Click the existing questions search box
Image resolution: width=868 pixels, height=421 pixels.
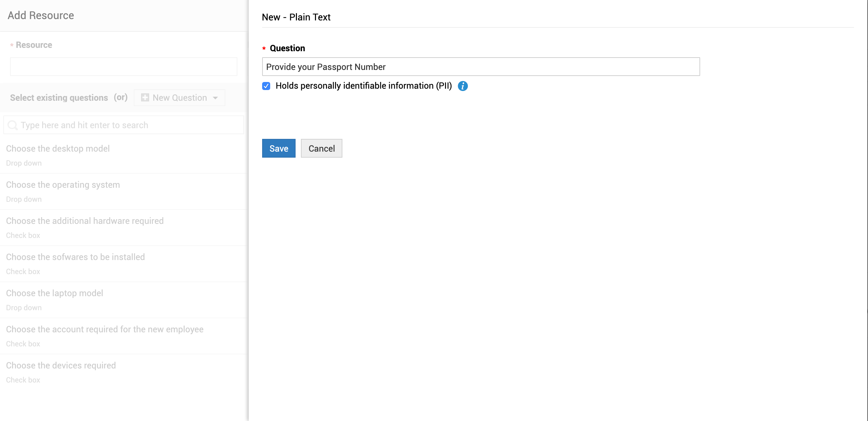pyautogui.click(x=128, y=125)
